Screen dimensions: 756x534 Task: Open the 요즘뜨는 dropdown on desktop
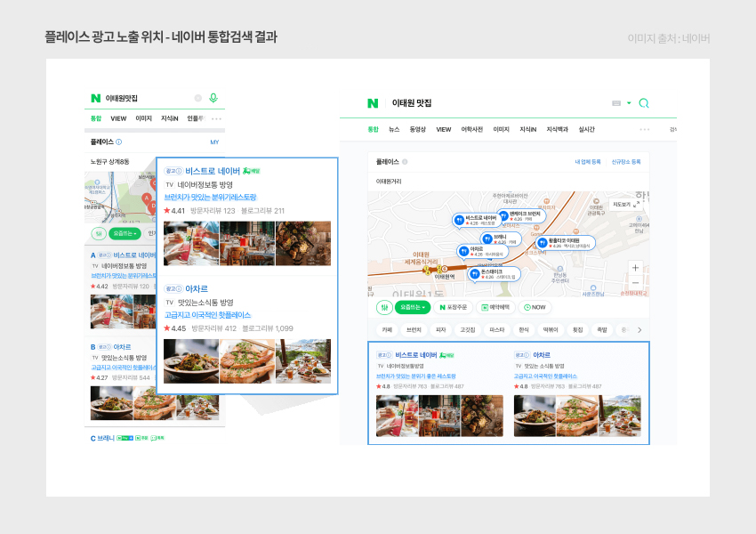[x=412, y=307]
